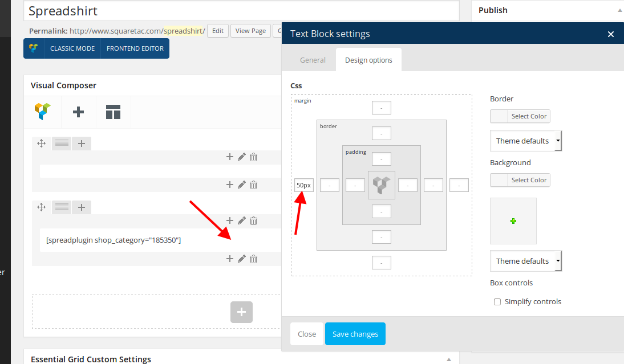Click pencil icon below the spreadplugin block
Screen dimensions: 624x364
242,259
